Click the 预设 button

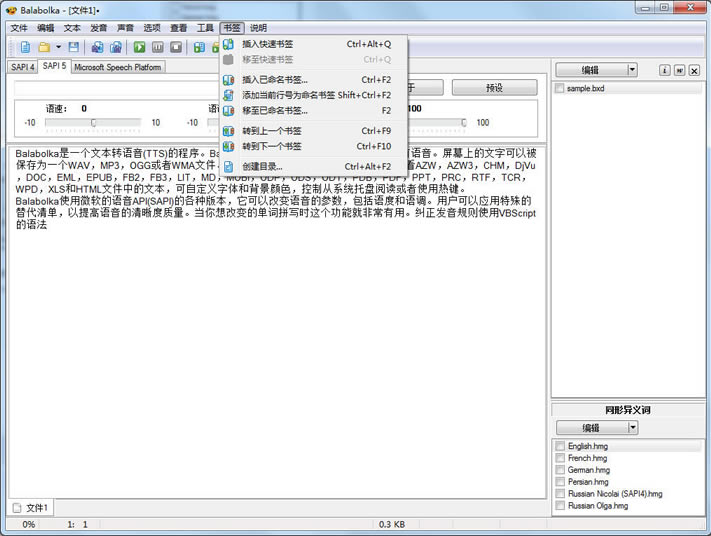pyautogui.click(x=494, y=88)
